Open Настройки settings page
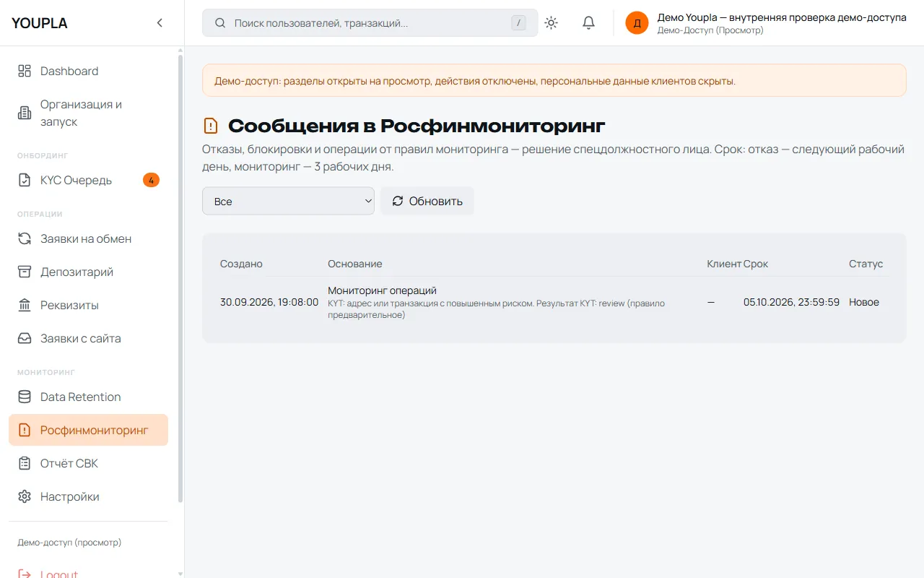This screenshot has width=924, height=578. pos(88,496)
